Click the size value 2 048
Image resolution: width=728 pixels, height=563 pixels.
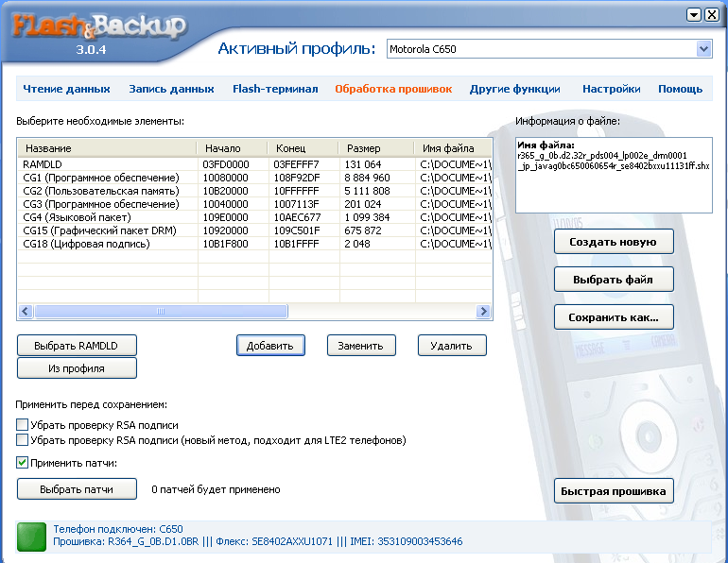pos(357,244)
